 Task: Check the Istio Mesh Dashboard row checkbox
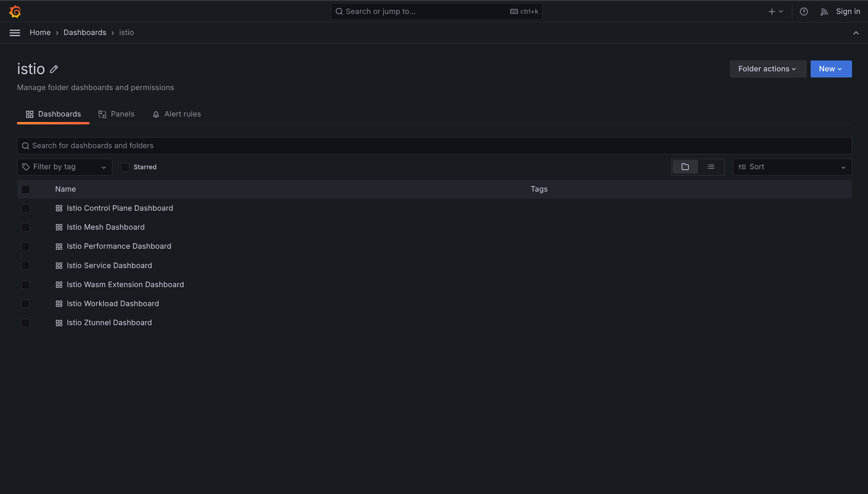[x=25, y=227]
